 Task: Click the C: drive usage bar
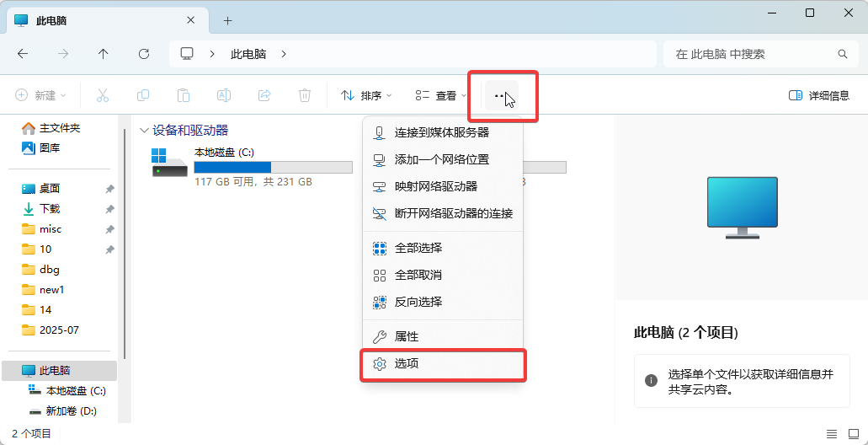(x=273, y=168)
